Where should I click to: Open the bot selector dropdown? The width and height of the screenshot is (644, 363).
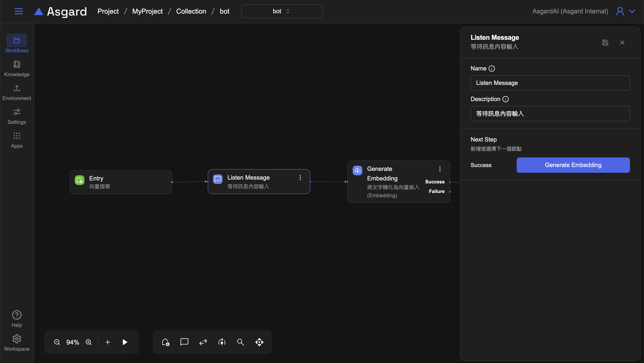pos(282,11)
